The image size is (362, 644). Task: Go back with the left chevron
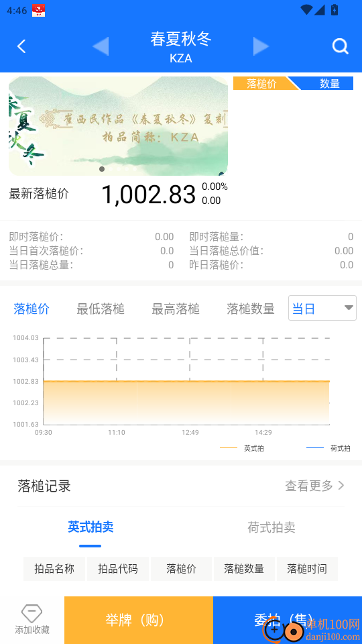[x=21, y=46]
